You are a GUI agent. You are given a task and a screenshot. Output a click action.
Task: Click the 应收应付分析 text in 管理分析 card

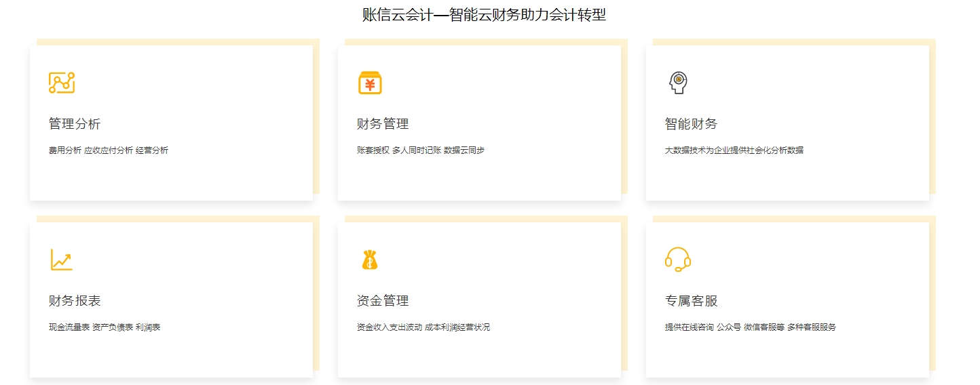point(109,150)
